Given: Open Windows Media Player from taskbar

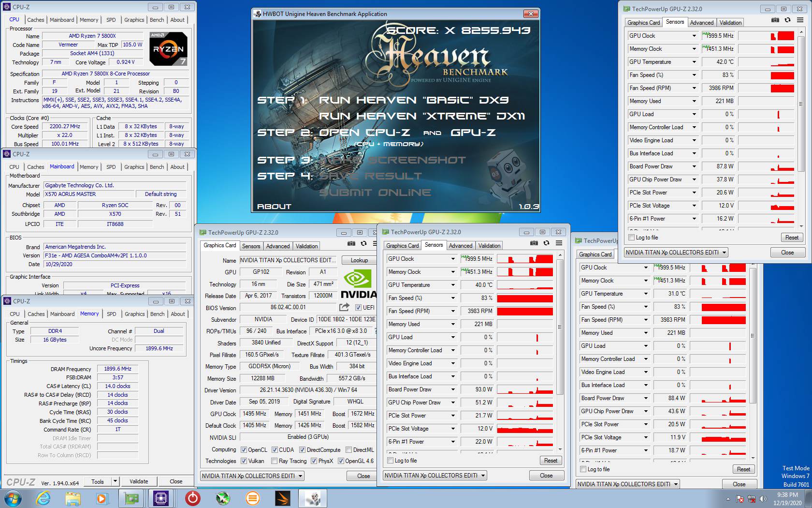Looking at the screenshot, I should pos(101,498).
